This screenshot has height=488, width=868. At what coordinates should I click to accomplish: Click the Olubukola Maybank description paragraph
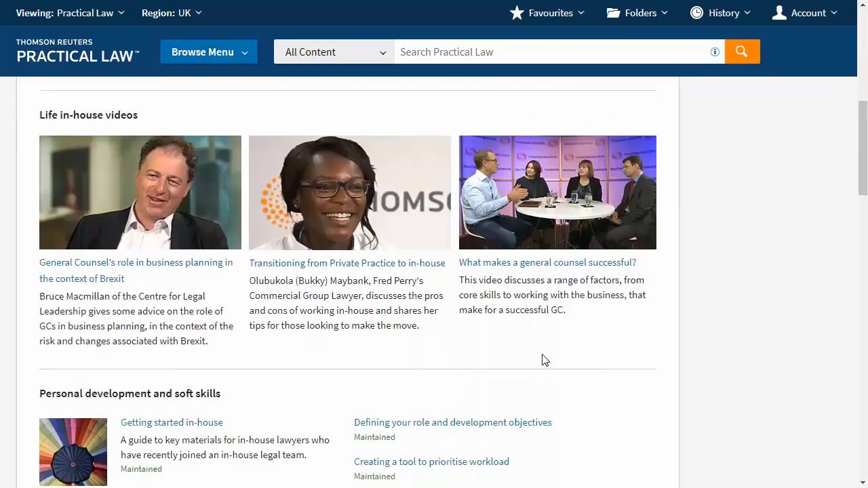(346, 303)
